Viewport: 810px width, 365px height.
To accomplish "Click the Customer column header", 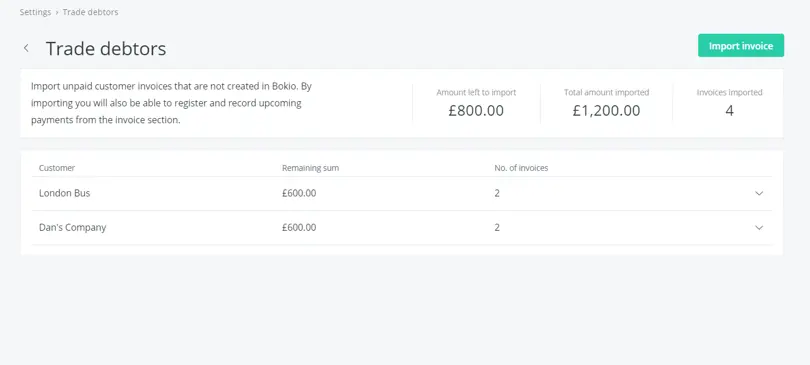I will click(57, 168).
